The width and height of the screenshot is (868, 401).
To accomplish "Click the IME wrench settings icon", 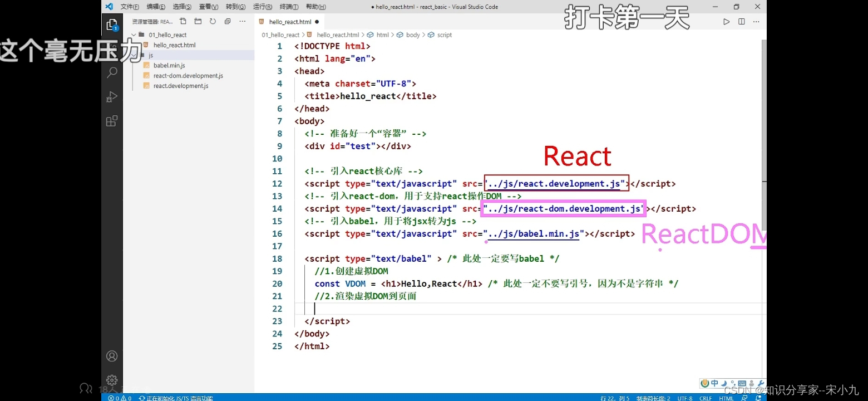I will point(762,384).
